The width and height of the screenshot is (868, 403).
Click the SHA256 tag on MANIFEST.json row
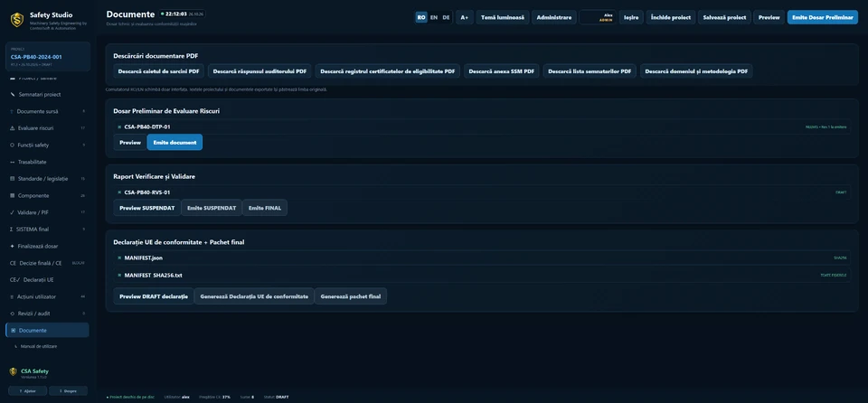(x=840, y=258)
